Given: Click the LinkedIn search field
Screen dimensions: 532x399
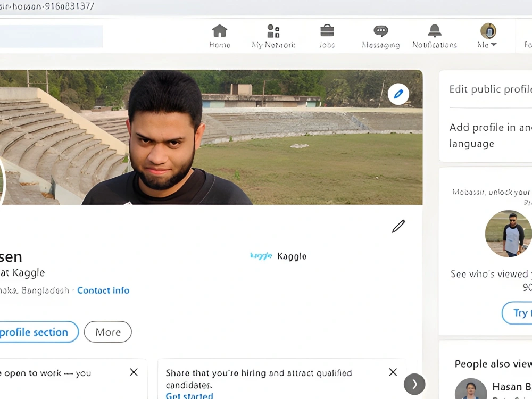Looking at the screenshot, I should pyautogui.click(x=51, y=36).
